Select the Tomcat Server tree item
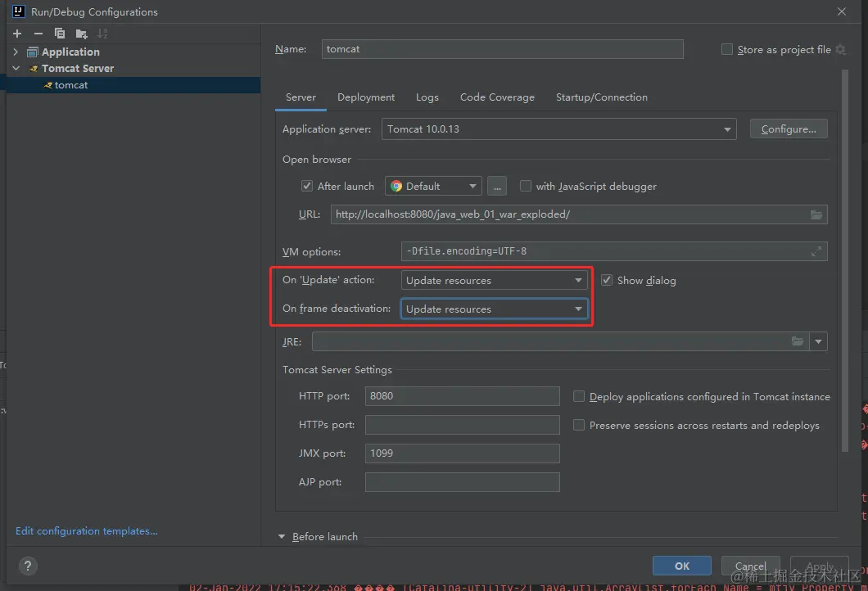This screenshot has height=591, width=868. click(x=78, y=68)
